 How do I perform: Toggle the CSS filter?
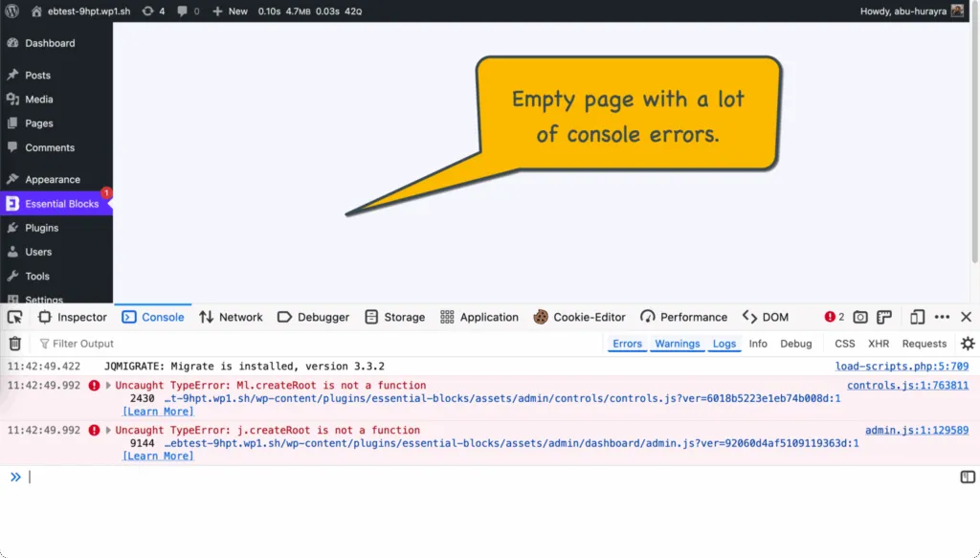(x=844, y=344)
